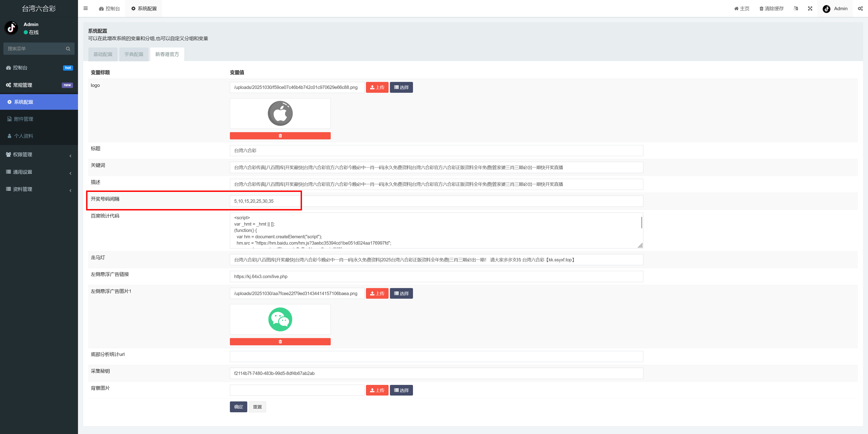868x434 pixels.
Task: Toggle the sidebar hamburger menu icon
Action: [86, 8]
